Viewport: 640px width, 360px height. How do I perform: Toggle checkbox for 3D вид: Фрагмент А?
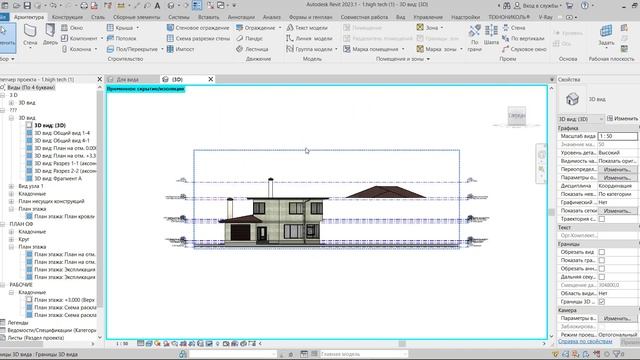tap(29, 178)
